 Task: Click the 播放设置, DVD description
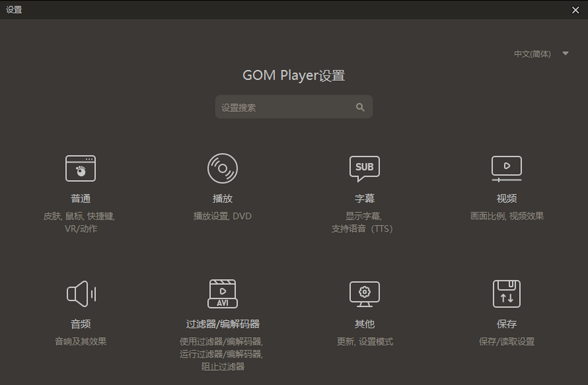click(222, 216)
